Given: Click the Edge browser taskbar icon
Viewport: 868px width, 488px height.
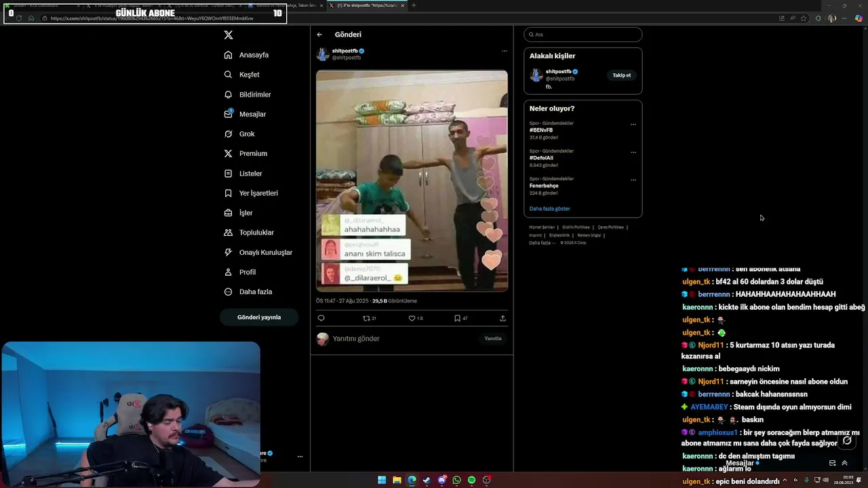Looking at the screenshot, I should click(x=412, y=480).
